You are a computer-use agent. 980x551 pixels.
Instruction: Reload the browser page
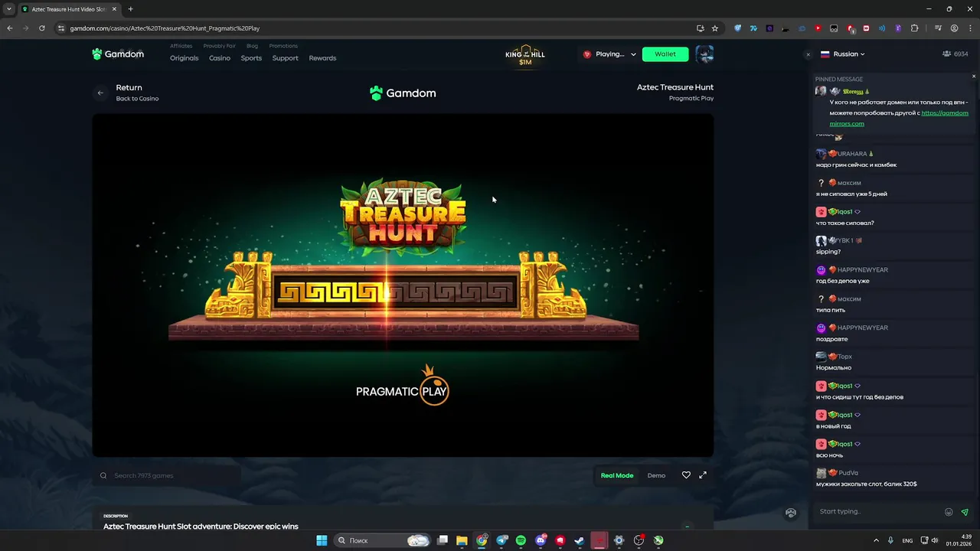(x=41, y=28)
